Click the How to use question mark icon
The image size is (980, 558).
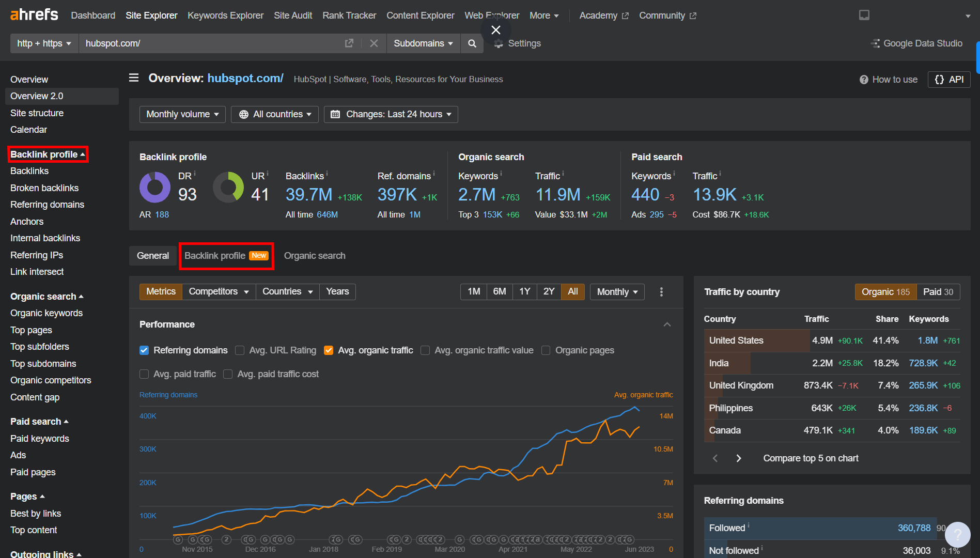coord(864,79)
